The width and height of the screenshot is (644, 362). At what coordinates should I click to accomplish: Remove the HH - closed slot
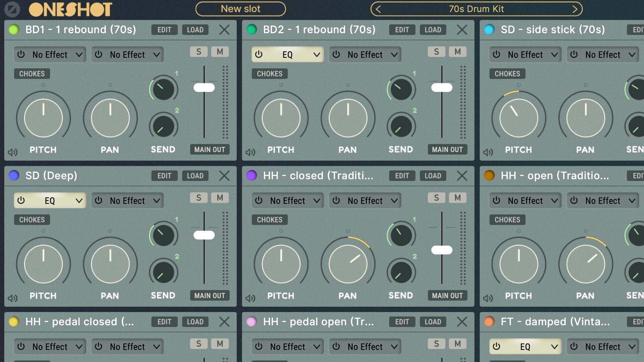pos(462,176)
